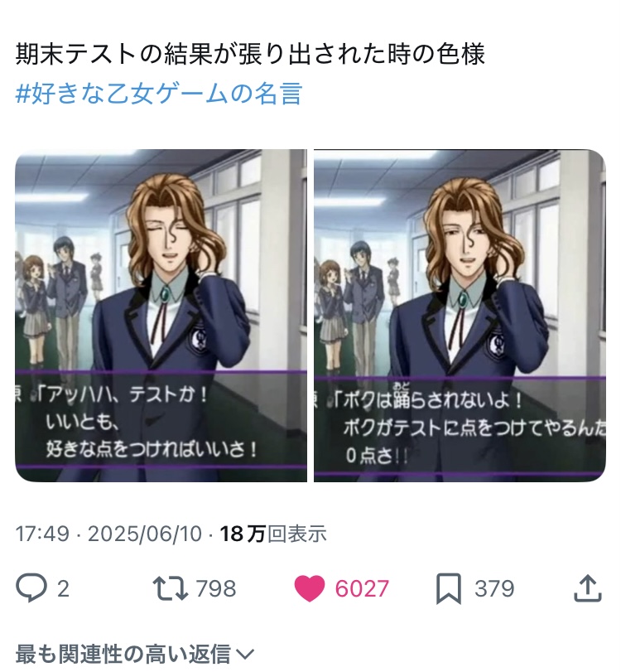
Task: Click the reply count 2
Action: click(x=63, y=588)
